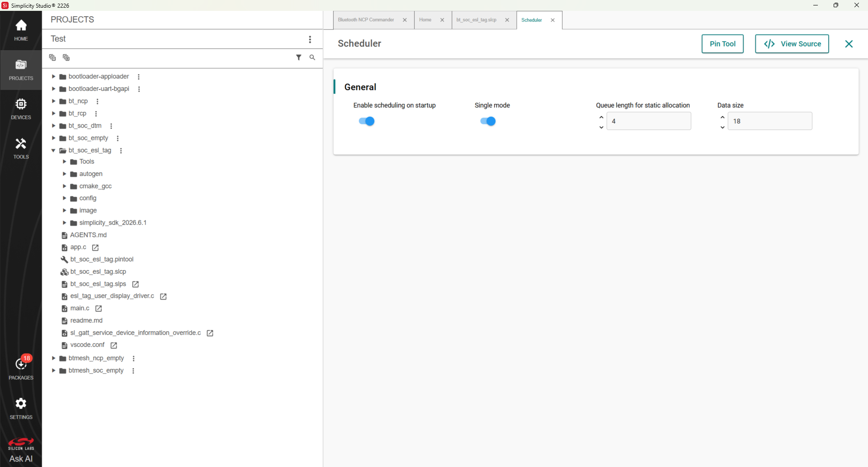
Task: Click the Data size input field
Action: tap(770, 121)
